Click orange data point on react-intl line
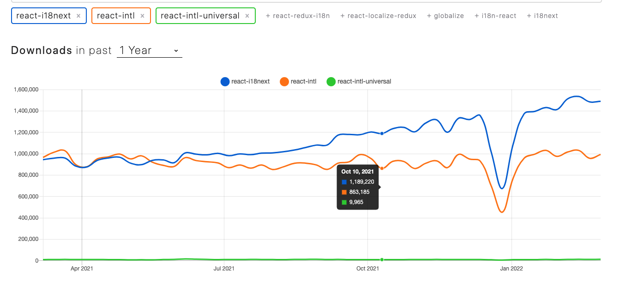The image size is (644, 282). click(382, 168)
